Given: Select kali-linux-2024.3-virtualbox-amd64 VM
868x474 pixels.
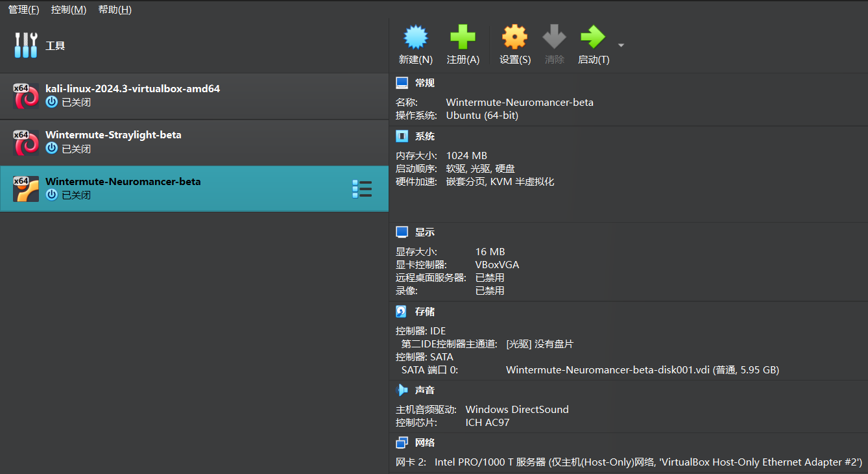Looking at the screenshot, I should coord(132,89).
